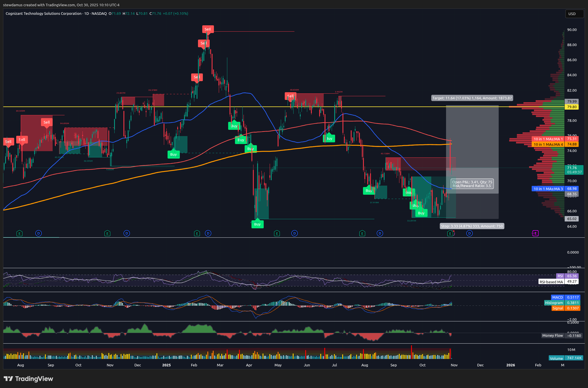Click the leftmost dividend D marker
This screenshot has height=388, width=588.
point(39,233)
